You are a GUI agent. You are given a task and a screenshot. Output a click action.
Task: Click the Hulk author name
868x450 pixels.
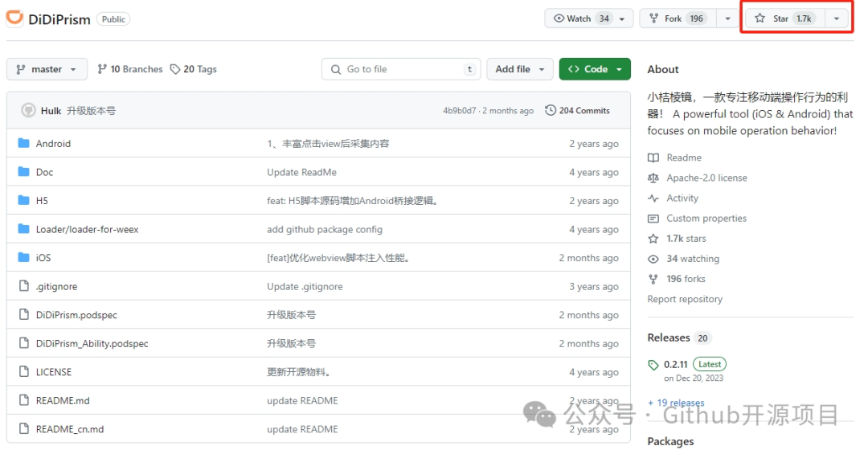51,111
